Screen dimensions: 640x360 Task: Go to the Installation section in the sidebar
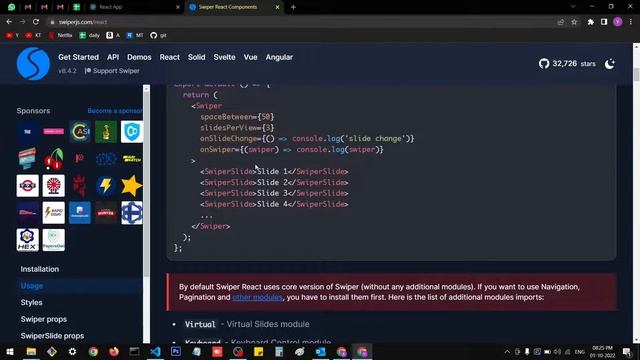(x=40, y=269)
